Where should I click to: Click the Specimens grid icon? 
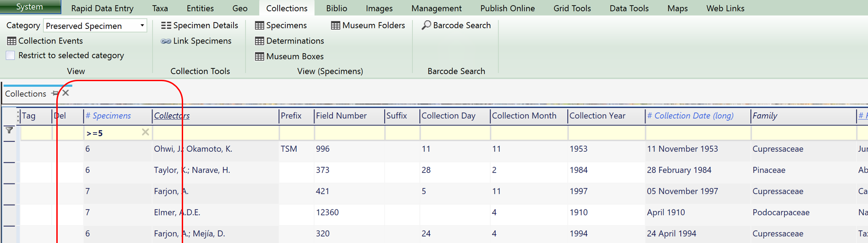click(x=259, y=25)
